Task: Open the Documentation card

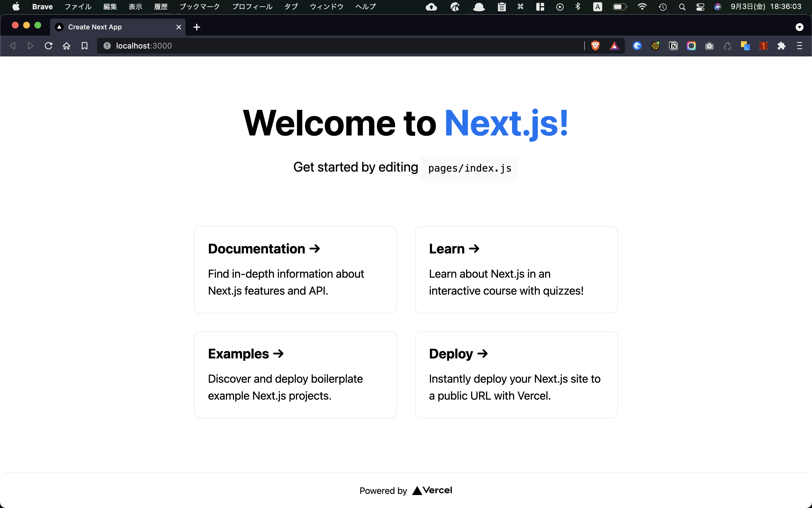Action: (295, 270)
